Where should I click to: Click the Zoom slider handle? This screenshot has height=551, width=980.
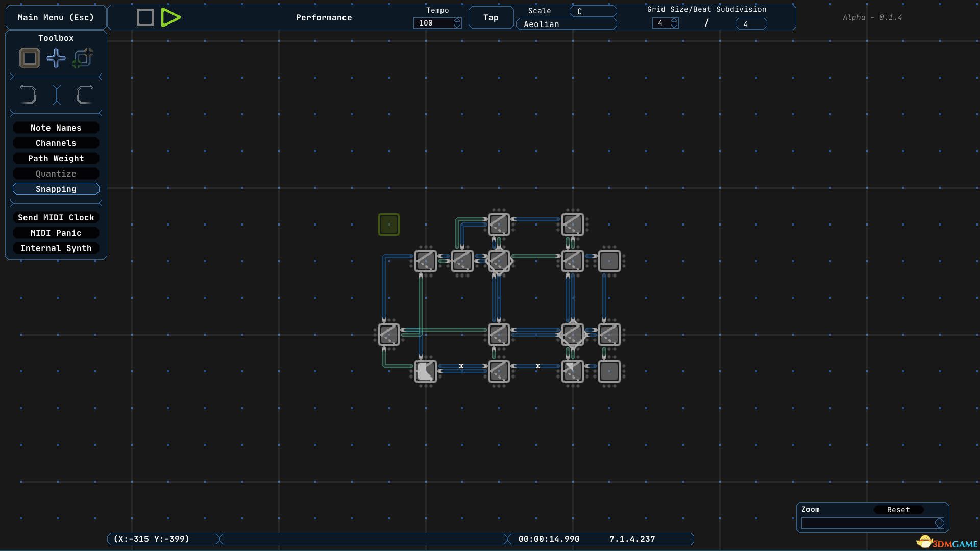pyautogui.click(x=939, y=523)
